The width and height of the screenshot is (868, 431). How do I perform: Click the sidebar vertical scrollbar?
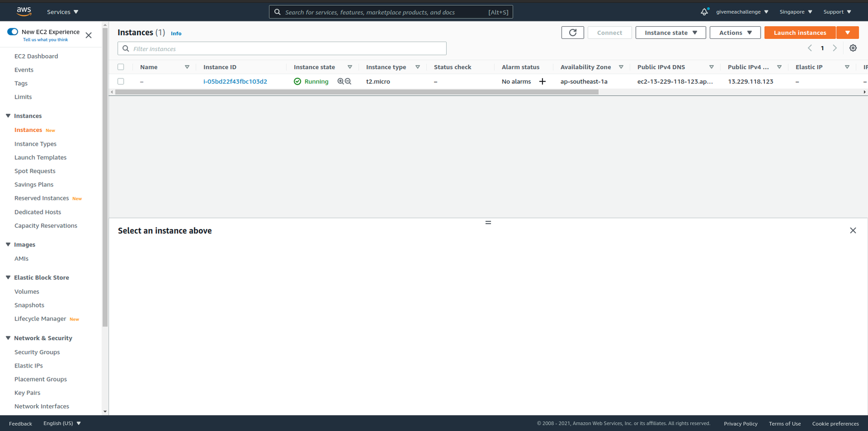pyautogui.click(x=105, y=177)
